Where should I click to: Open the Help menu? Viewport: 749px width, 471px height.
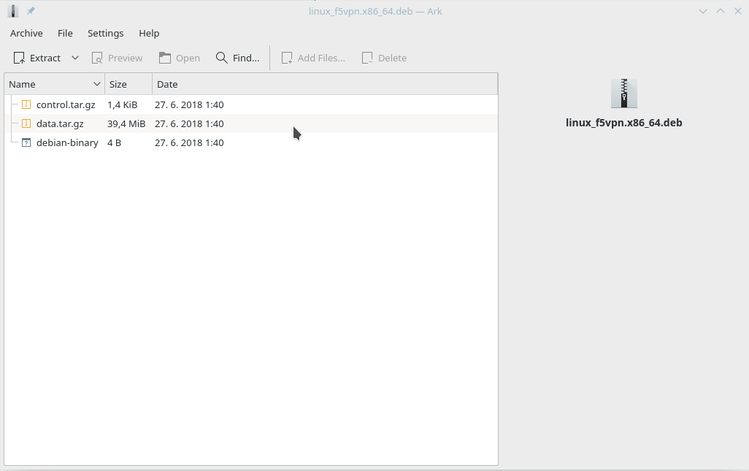pyautogui.click(x=149, y=33)
